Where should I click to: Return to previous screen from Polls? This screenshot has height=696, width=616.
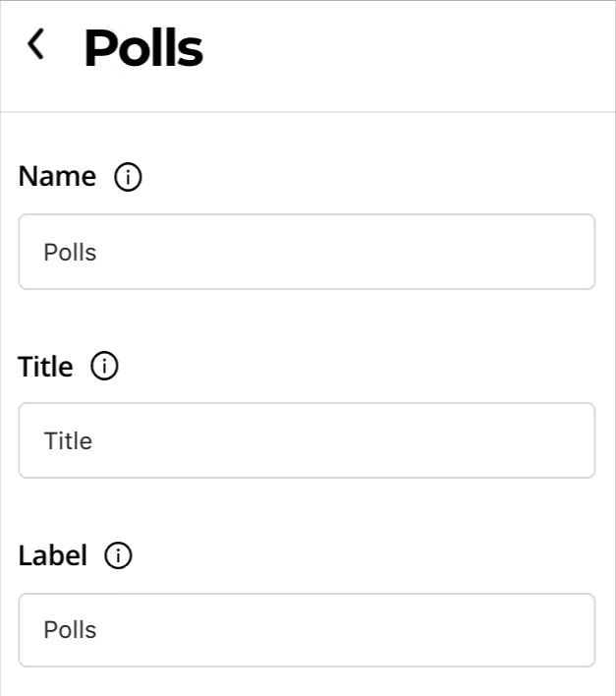click(x=36, y=44)
